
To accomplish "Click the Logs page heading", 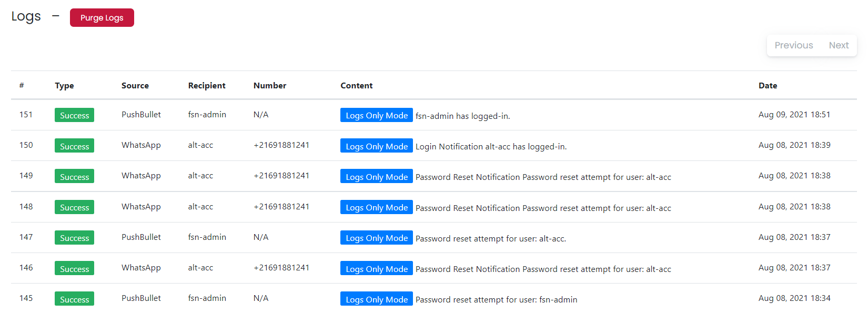I will coord(26,16).
